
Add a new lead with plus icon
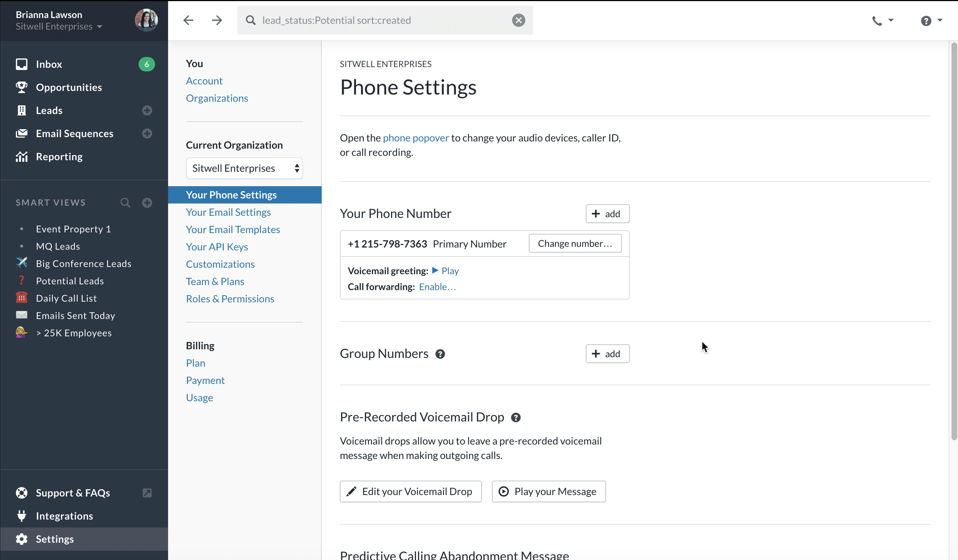coord(147,110)
